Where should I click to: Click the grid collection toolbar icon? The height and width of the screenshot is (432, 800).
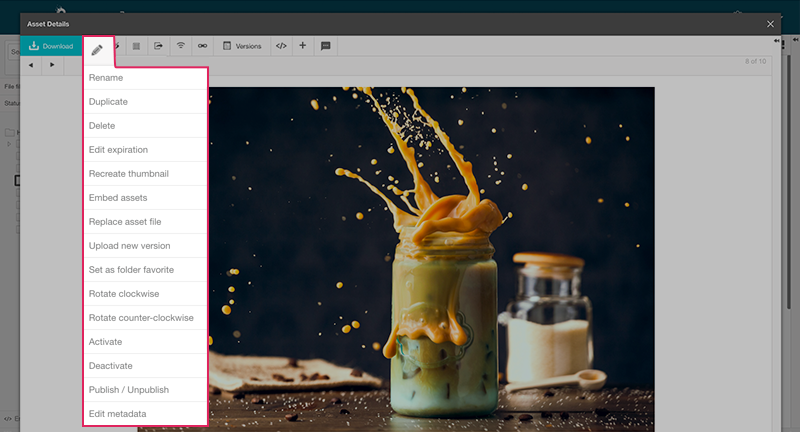(136, 46)
